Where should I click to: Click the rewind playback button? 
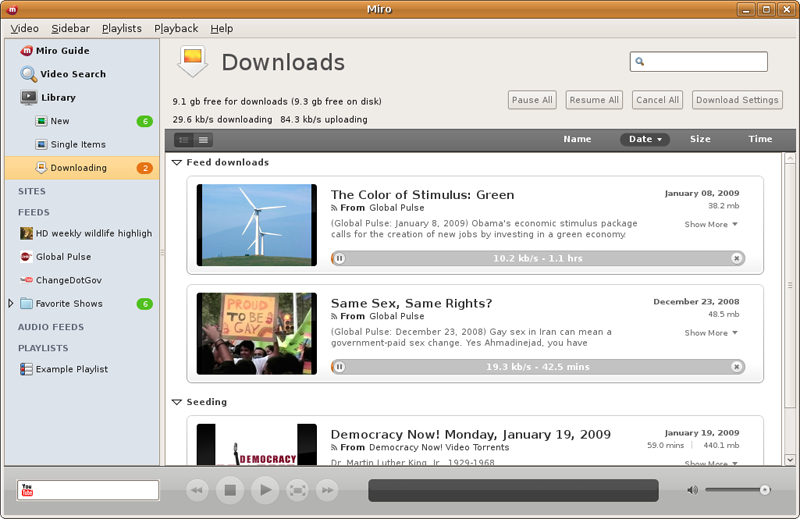click(197, 490)
